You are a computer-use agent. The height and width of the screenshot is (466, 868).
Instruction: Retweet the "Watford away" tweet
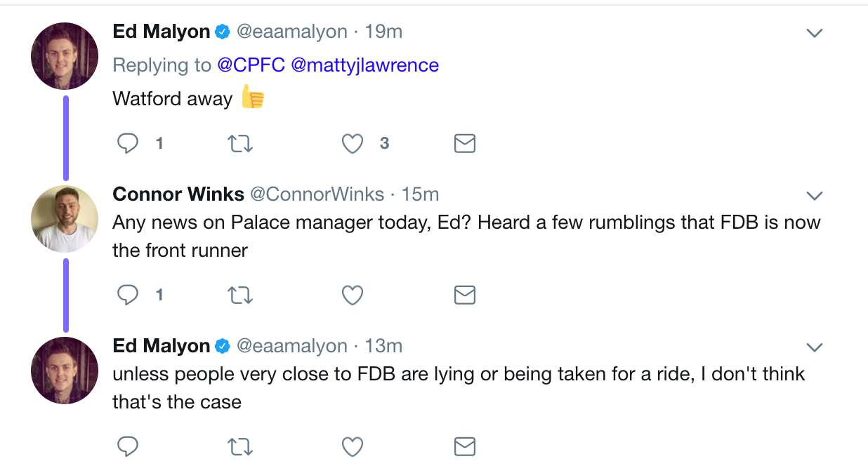click(x=241, y=144)
